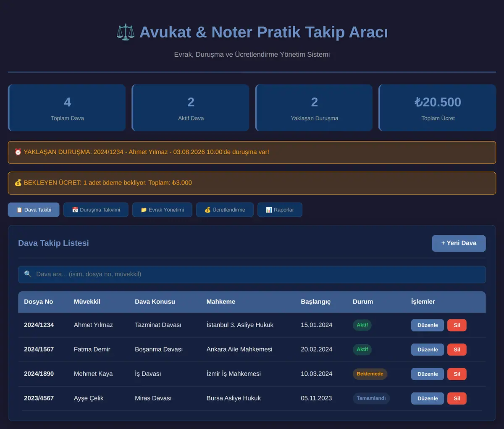504x429 pixels.
Task: Click client name Ahmet Yılmaz in table
Action: click(x=93, y=325)
